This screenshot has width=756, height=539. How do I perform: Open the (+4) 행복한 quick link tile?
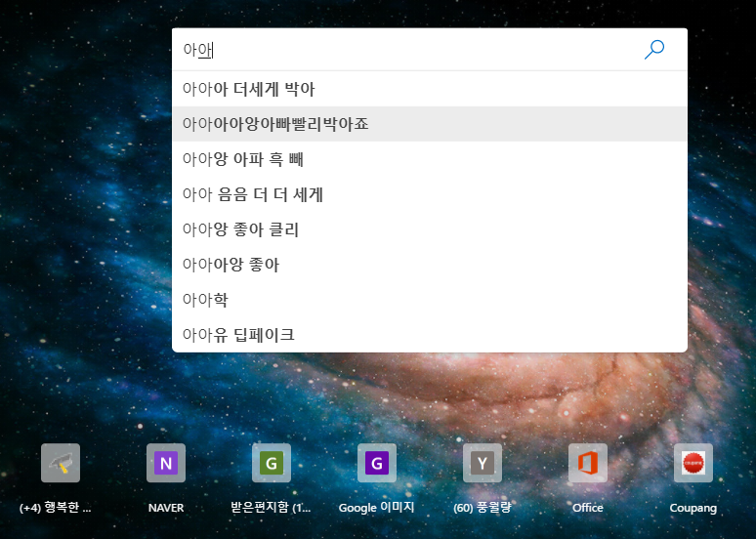pos(61,463)
